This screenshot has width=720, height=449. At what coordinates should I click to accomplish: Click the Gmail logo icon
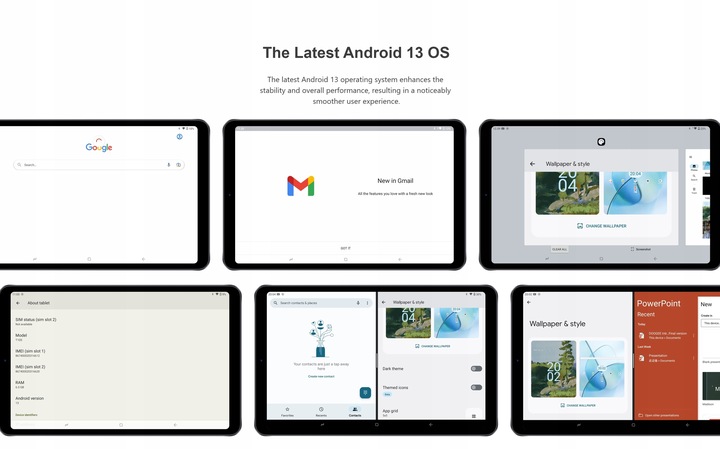[x=300, y=185]
